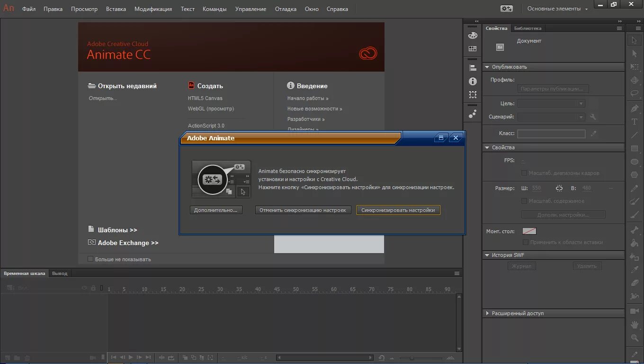Screen dimensions: 644x364
Task: Go to first frame in timeline
Action: click(114, 357)
